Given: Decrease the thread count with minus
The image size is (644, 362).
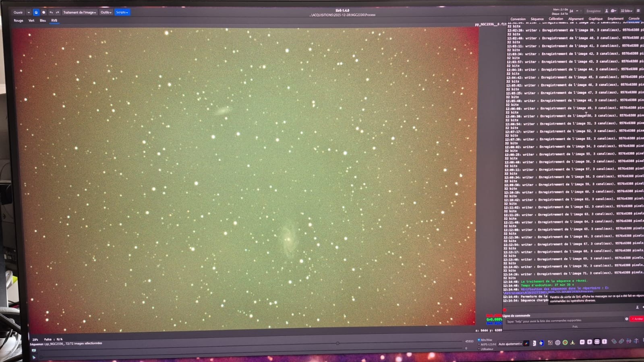Looking at the screenshot, I should tap(577, 11).
